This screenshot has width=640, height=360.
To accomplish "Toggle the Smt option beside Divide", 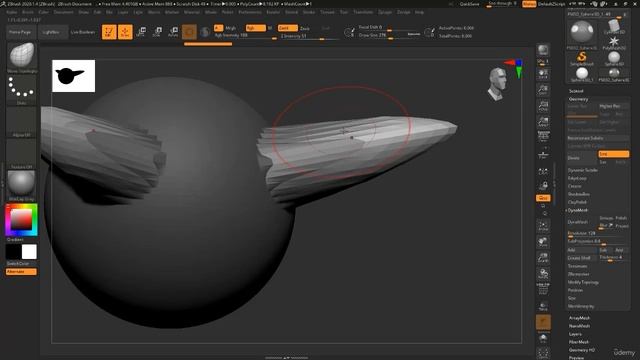I will click(x=613, y=154).
